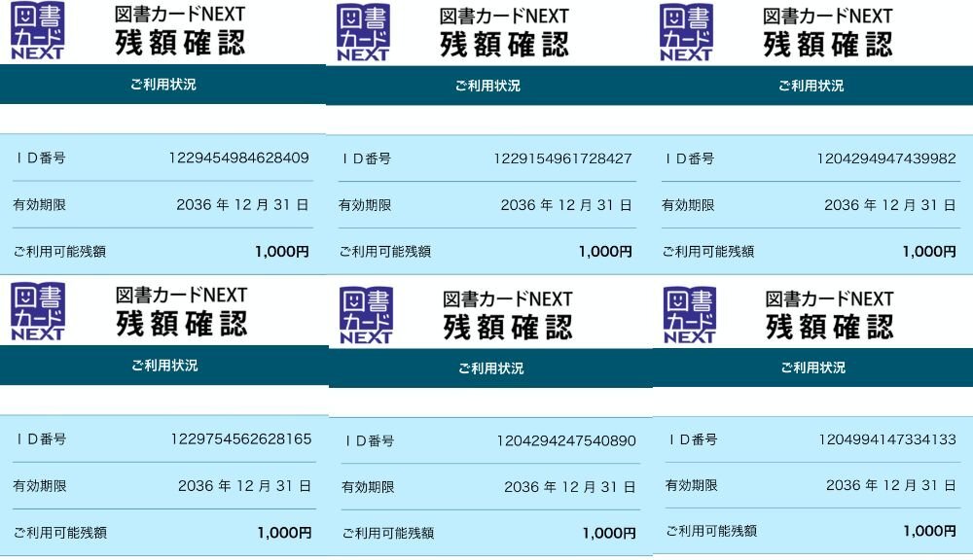This screenshot has width=973, height=560.
Task: Select the ご利用状況 bar above ID 1204994147334133
Action: tap(812, 367)
